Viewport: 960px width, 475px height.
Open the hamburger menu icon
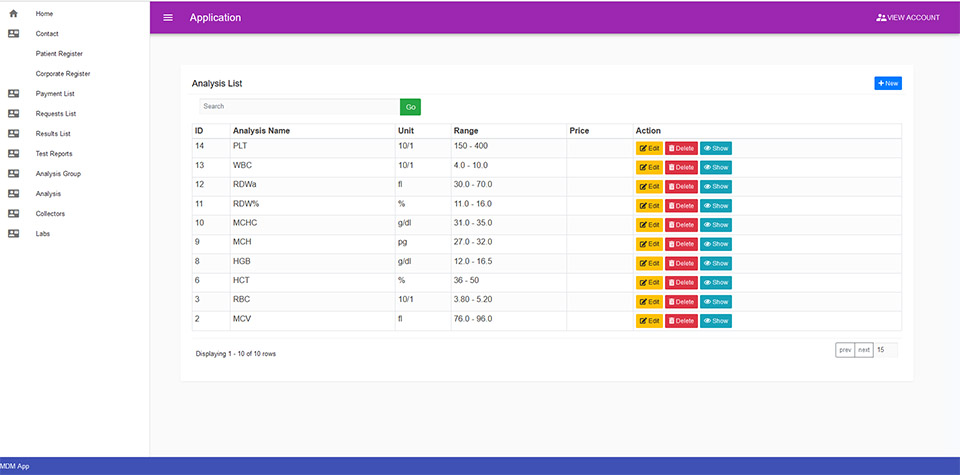[x=168, y=18]
